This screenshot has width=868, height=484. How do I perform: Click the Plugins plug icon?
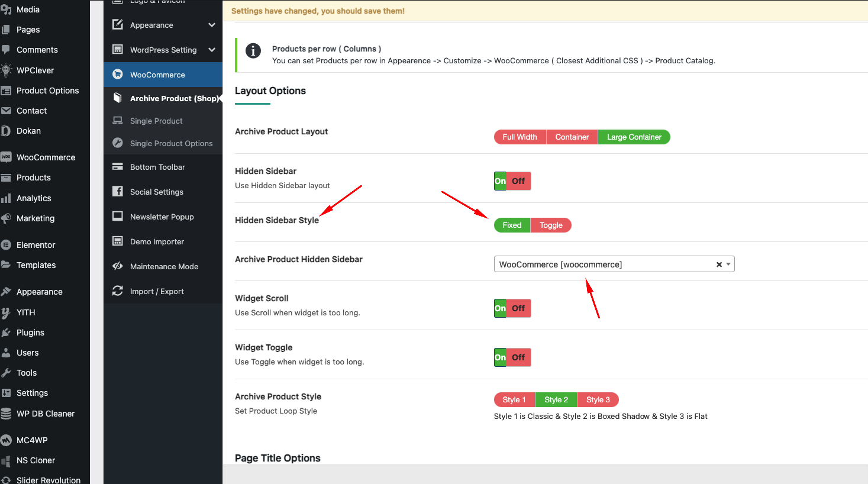coord(6,333)
